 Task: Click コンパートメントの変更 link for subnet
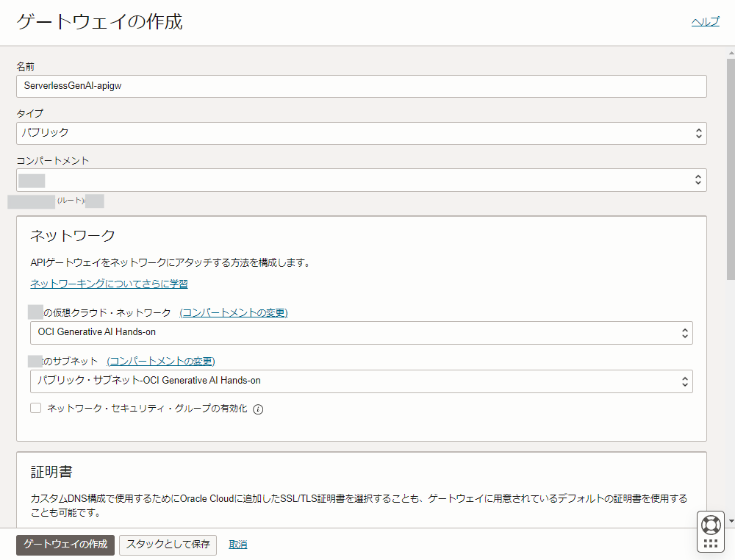point(161,362)
